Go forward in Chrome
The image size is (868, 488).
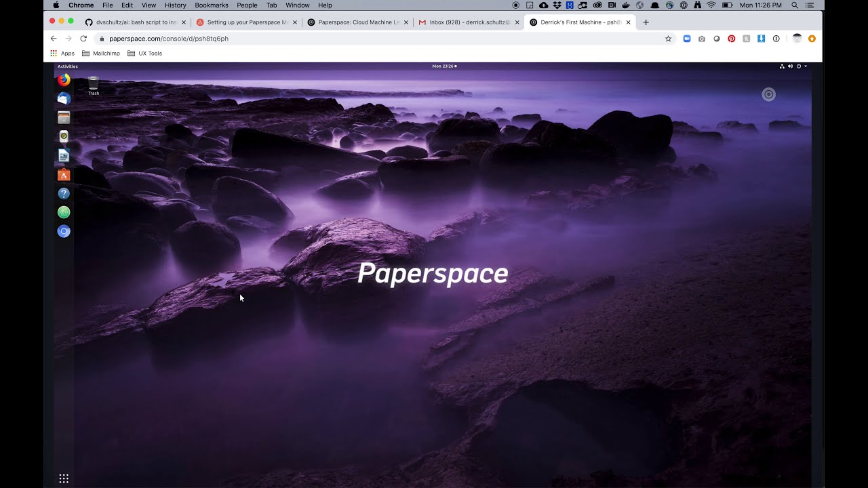point(68,39)
